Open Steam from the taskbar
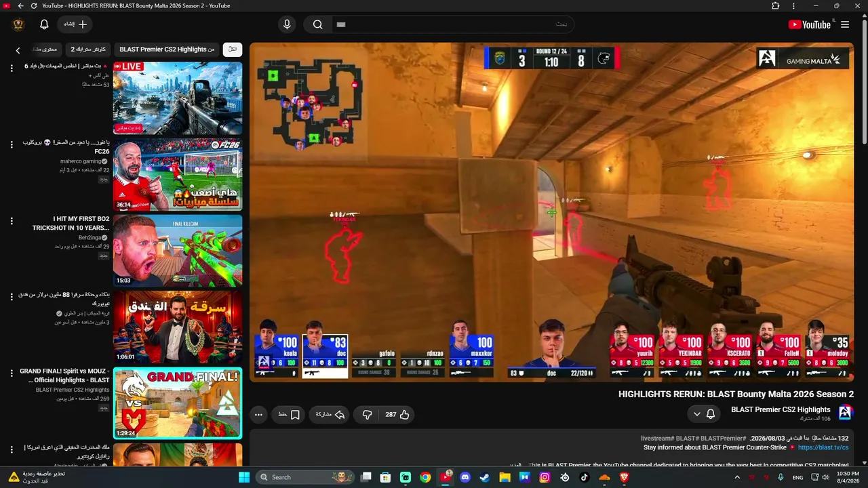The width and height of the screenshot is (868, 488). point(485,477)
